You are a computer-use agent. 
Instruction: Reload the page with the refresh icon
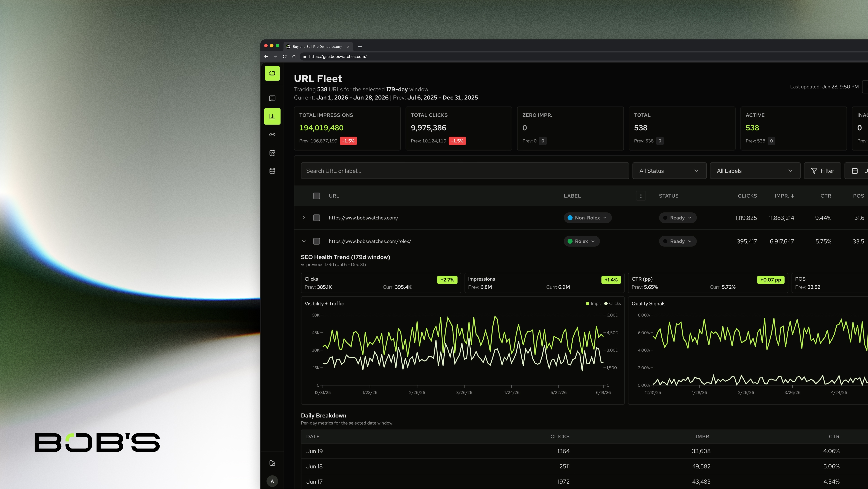pos(285,57)
